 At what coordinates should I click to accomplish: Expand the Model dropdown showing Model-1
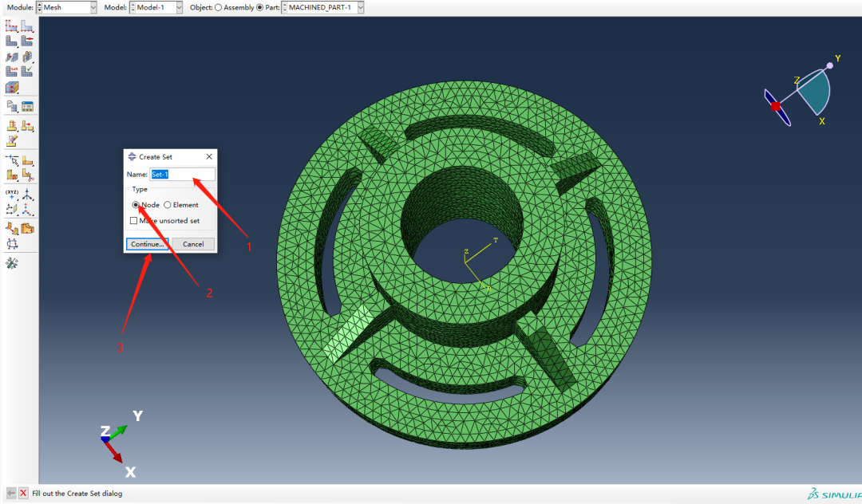(x=156, y=7)
